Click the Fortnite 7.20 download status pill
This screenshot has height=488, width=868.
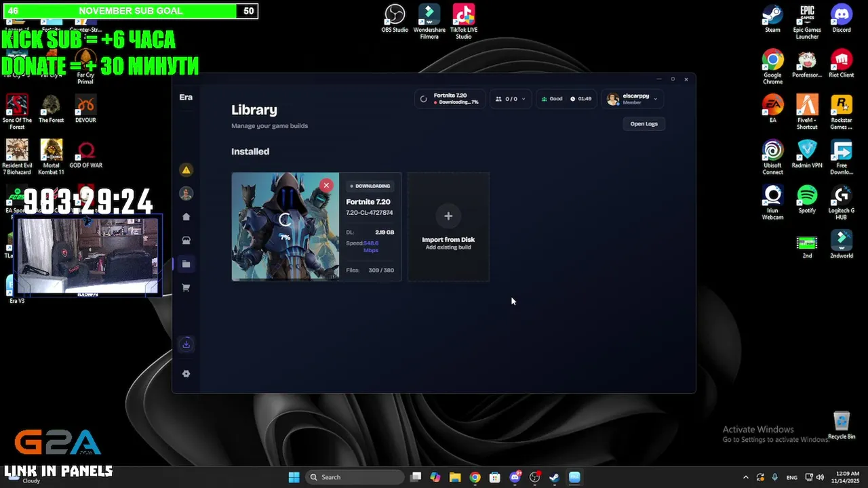click(x=450, y=99)
